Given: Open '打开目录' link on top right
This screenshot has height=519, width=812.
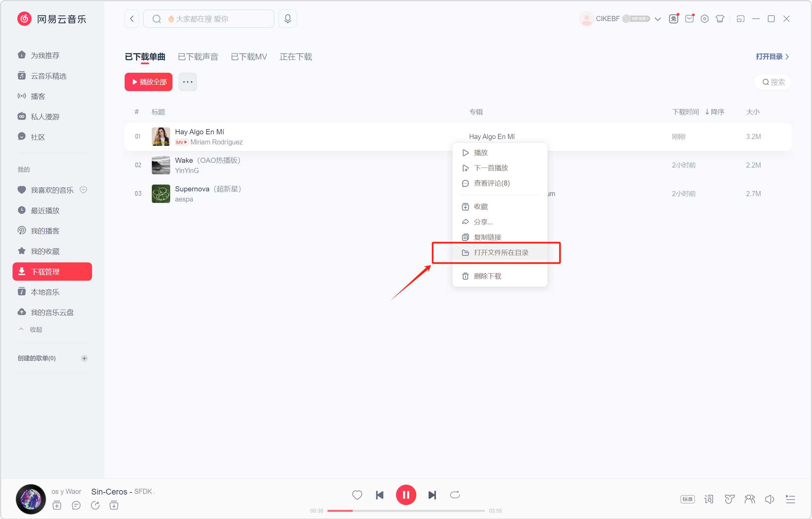Looking at the screenshot, I should pos(770,56).
